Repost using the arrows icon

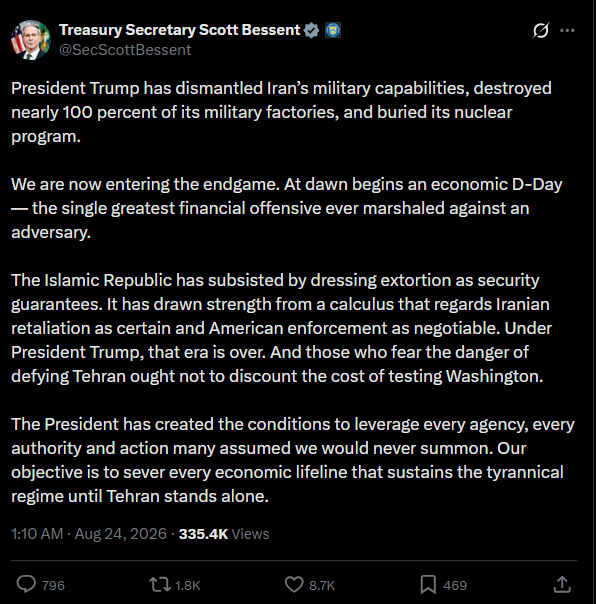click(x=159, y=584)
